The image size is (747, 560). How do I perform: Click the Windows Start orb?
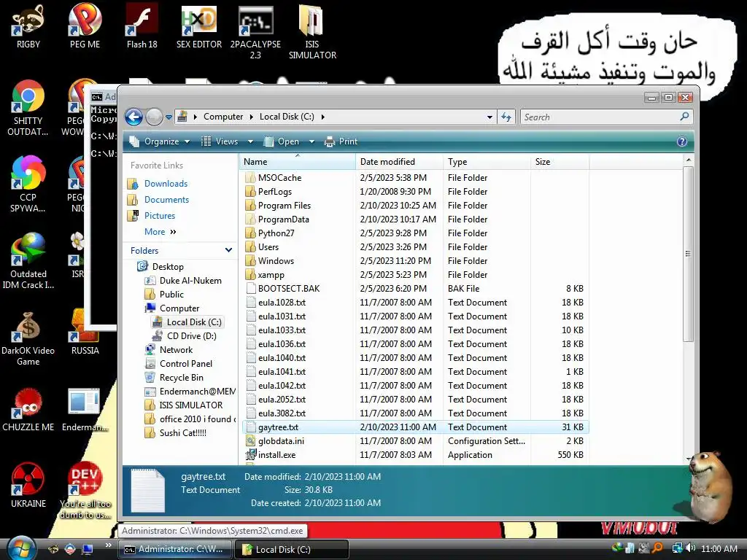tap(20, 548)
